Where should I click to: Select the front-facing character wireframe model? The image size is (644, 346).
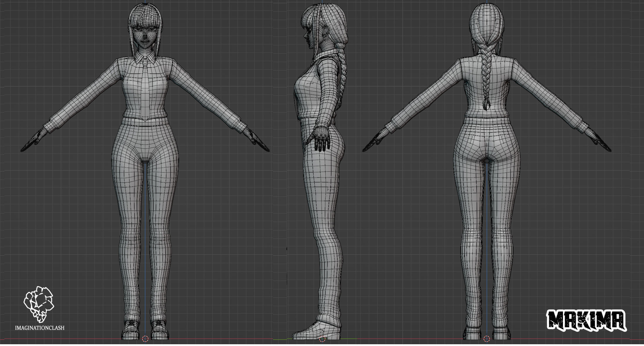145,172
